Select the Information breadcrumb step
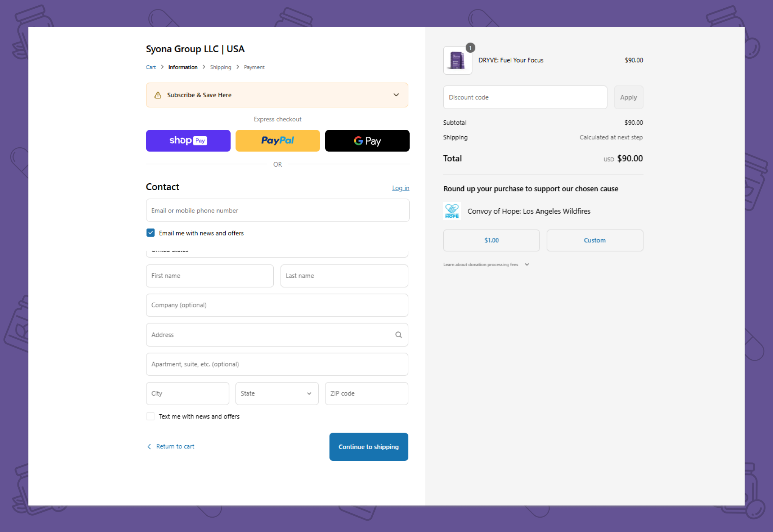This screenshot has height=532, width=773. (x=183, y=67)
